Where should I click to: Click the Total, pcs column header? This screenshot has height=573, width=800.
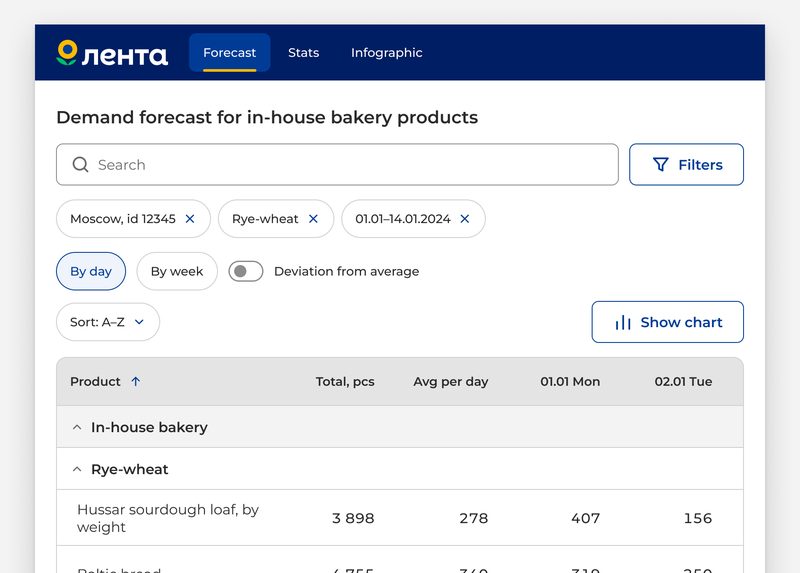coord(345,381)
